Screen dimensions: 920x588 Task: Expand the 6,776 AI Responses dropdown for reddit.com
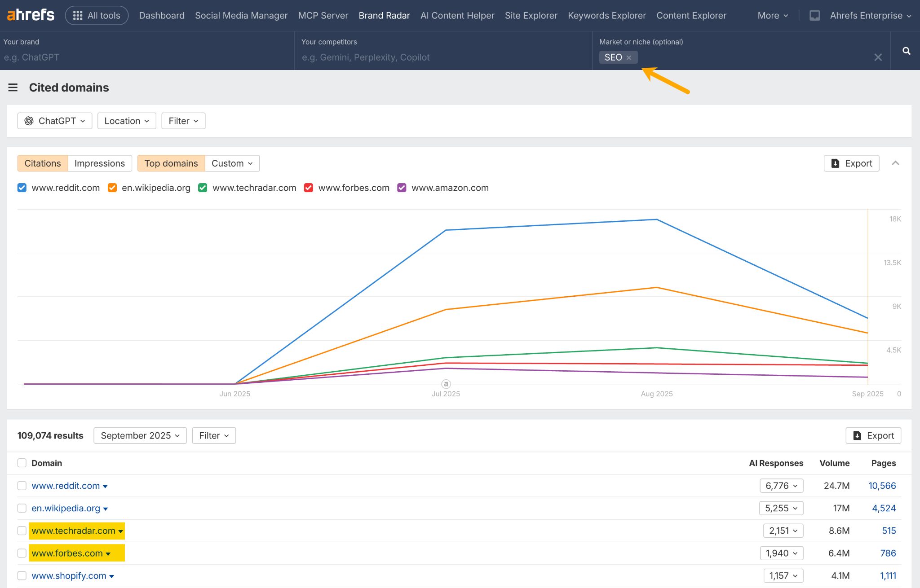click(782, 485)
